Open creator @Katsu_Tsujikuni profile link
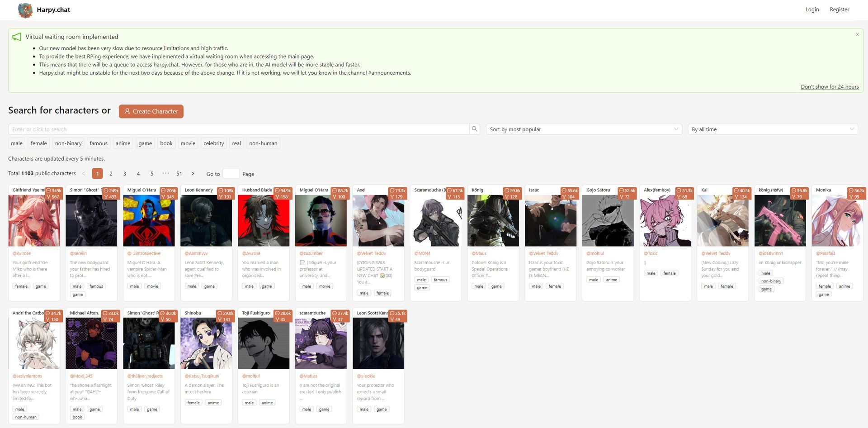The width and height of the screenshot is (868, 428). click(202, 376)
